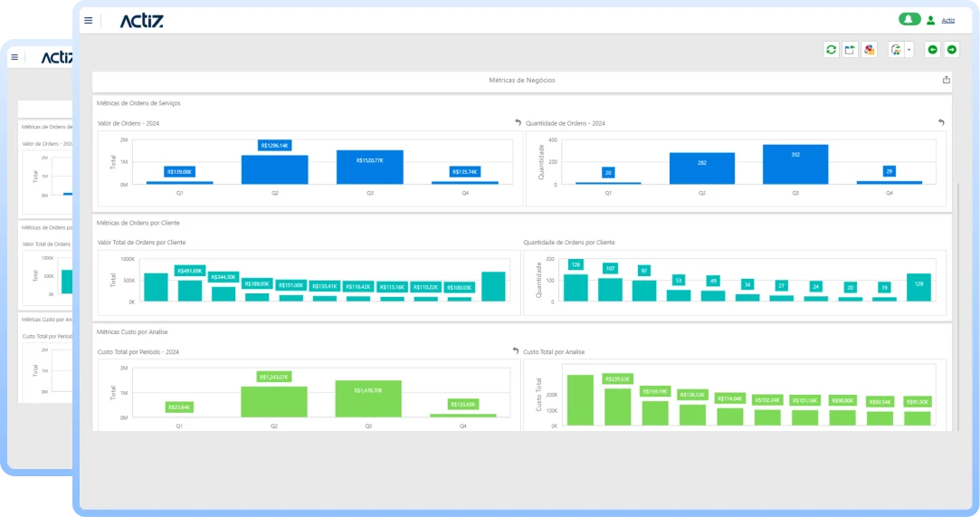Undo drill-down on Valor de Ordens chart
This screenshot has height=517, width=980.
[518, 123]
